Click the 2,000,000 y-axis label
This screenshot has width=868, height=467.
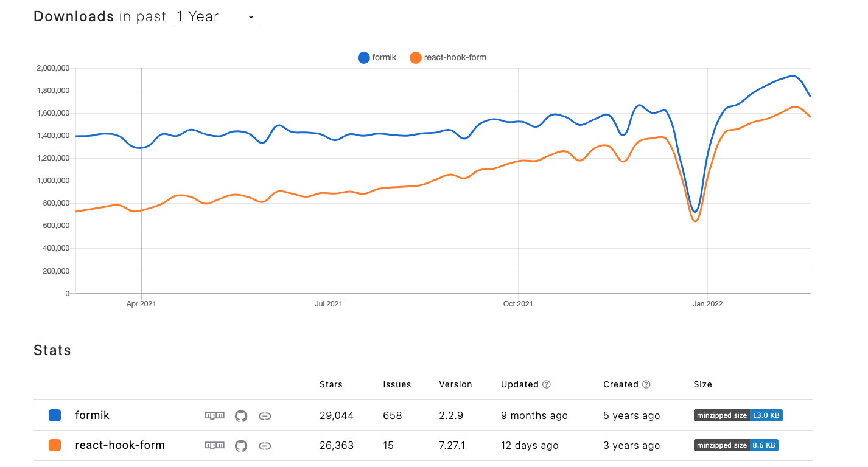point(53,68)
